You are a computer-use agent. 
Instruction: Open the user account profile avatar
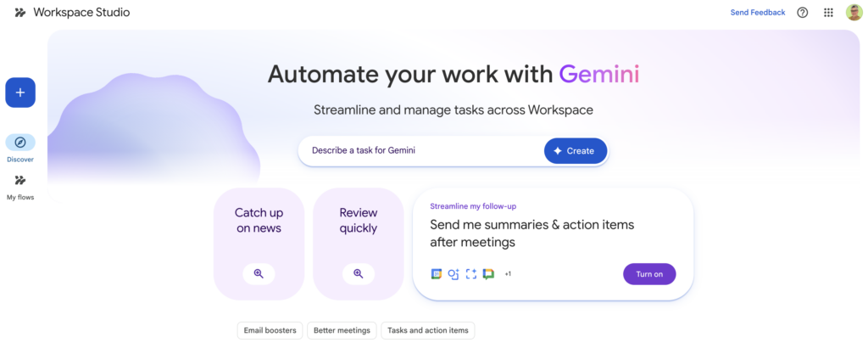854,12
